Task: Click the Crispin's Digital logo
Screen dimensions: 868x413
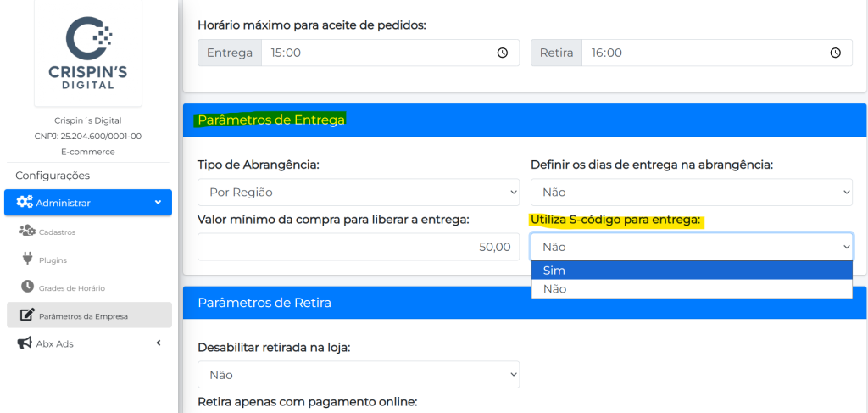Action: (x=88, y=53)
